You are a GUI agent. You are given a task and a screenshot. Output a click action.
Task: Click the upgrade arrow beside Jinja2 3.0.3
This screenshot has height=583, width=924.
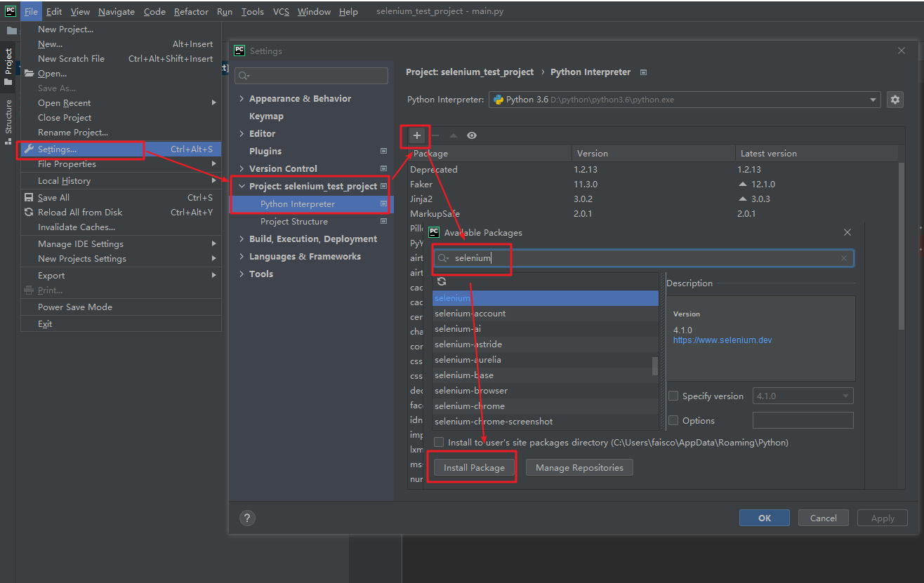[x=743, y=199]
